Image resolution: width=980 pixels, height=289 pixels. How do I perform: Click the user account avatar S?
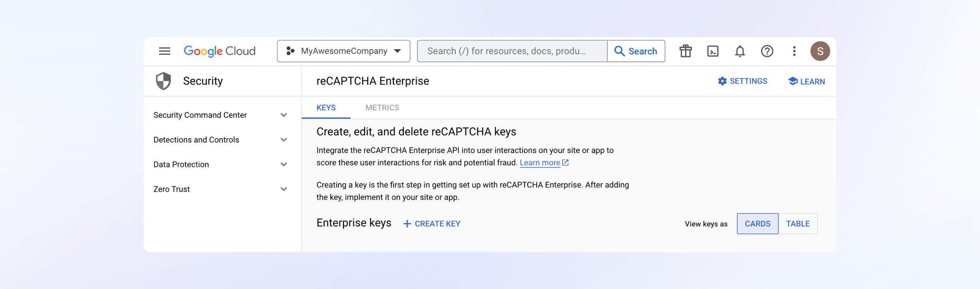pyautogui.click(x=820, y=51)
